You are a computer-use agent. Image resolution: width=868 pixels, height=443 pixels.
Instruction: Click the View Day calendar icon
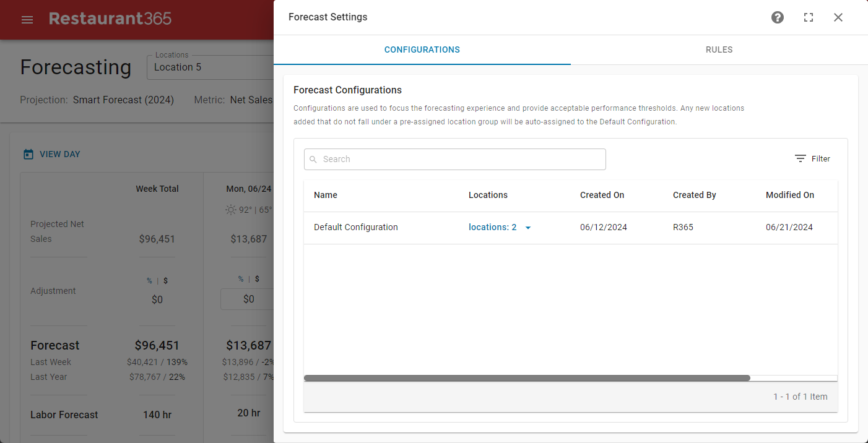[x=28, y=154]
